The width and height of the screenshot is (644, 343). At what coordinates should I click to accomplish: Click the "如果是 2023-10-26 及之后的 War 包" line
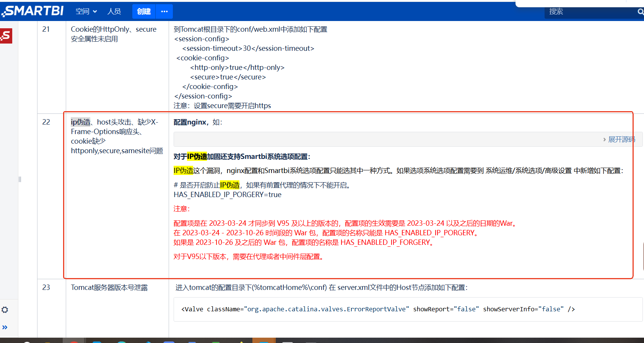[x=304, y=243]
